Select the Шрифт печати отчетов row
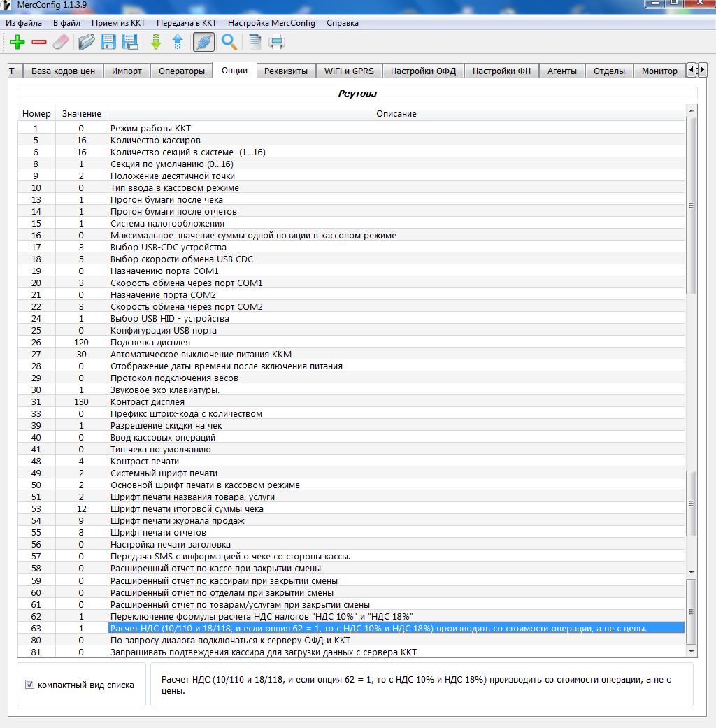 pos(351,532)
